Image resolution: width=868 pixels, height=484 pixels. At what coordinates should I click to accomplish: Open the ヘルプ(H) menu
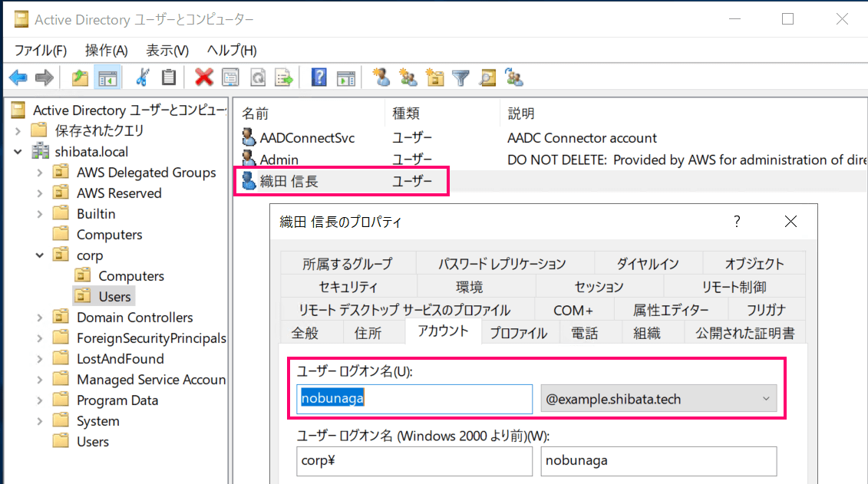(232, 51)
